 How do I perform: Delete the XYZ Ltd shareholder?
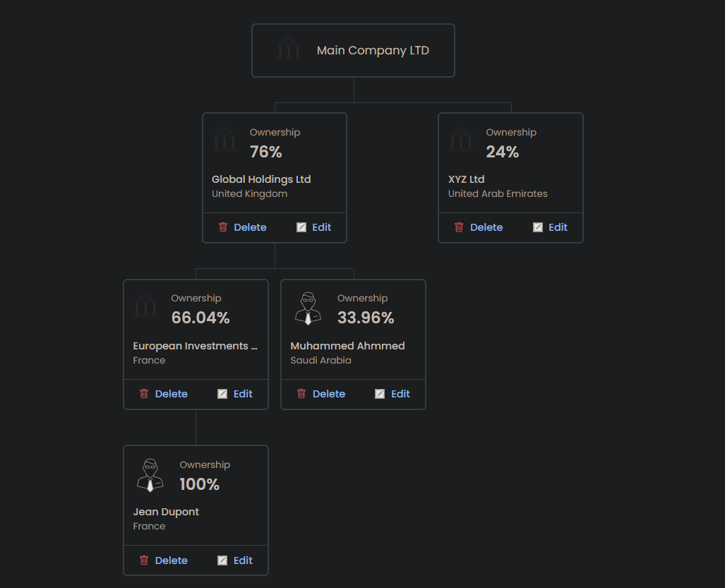(x=486, y=227)
